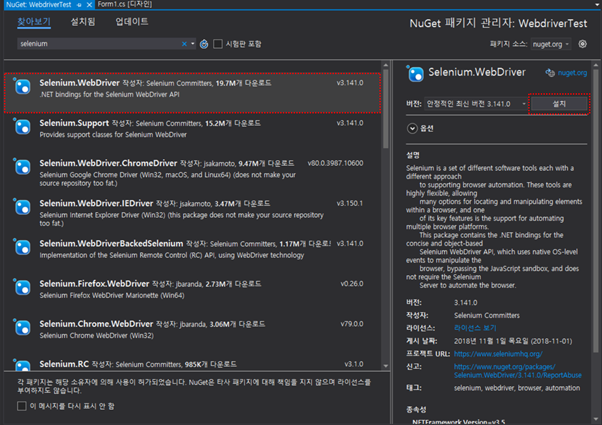Open the seleniumhq.org project URL
The image size is (602, 425).
click(x=498, y=354)
